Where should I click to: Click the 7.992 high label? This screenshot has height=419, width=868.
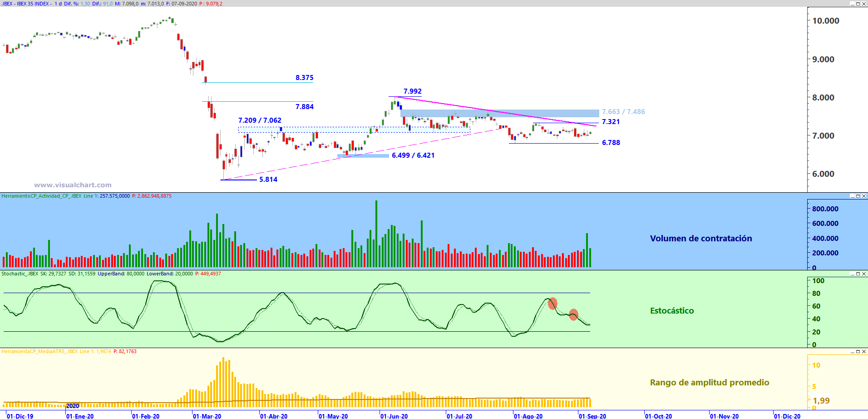coord(413,91)
